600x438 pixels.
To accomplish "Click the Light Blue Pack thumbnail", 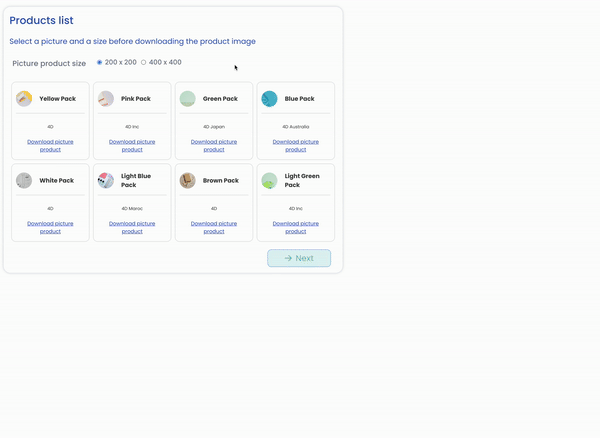I will click(x=106, y=181).
